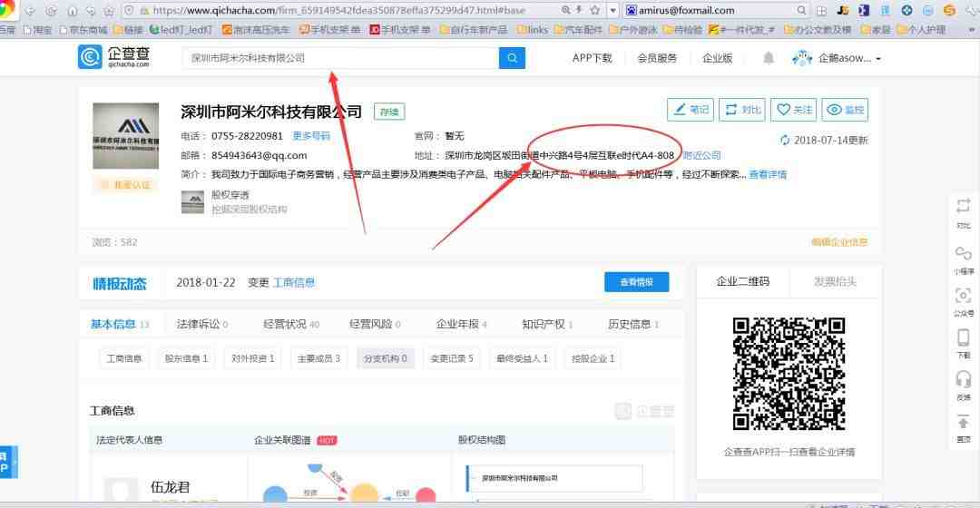Click the 我要认证 badge under the logo

(x=125, y=185)
